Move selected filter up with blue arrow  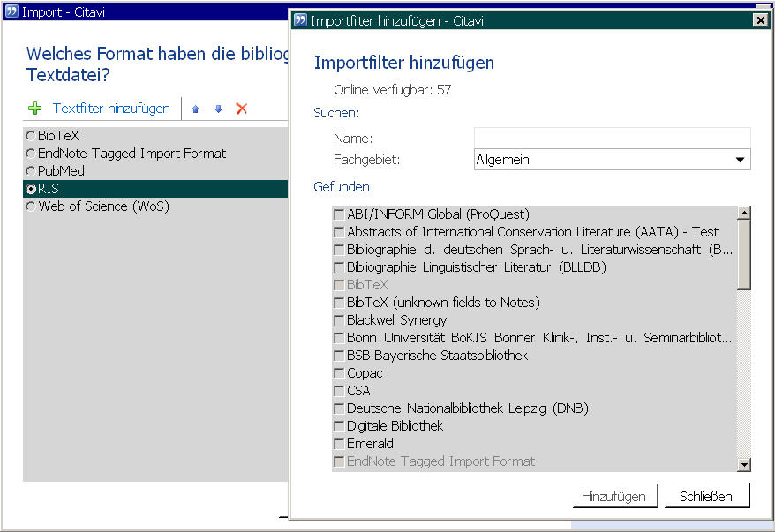coord(196,109)
